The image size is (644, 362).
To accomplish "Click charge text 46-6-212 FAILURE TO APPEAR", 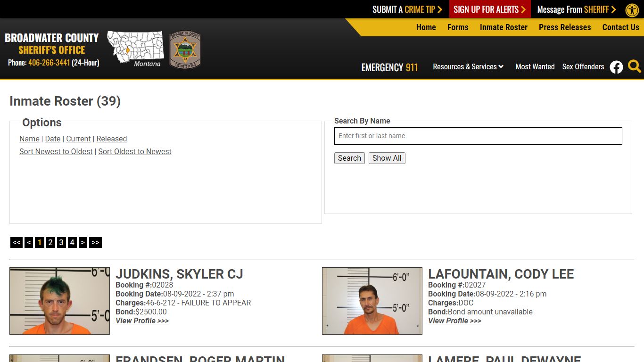I will [x=198, y=303].
